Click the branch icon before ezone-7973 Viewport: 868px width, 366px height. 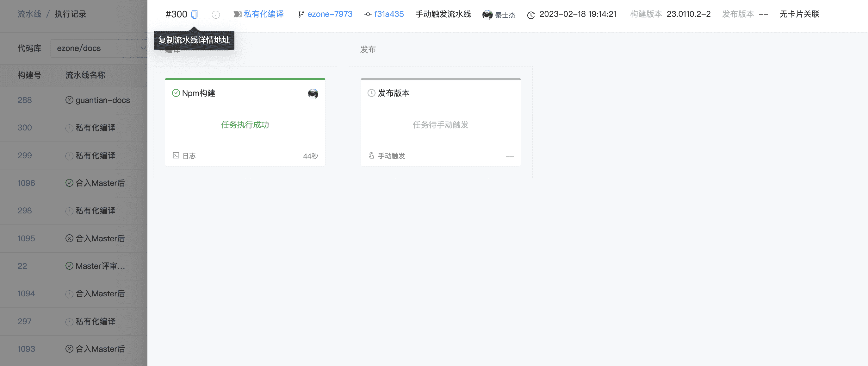coord(301,15)
